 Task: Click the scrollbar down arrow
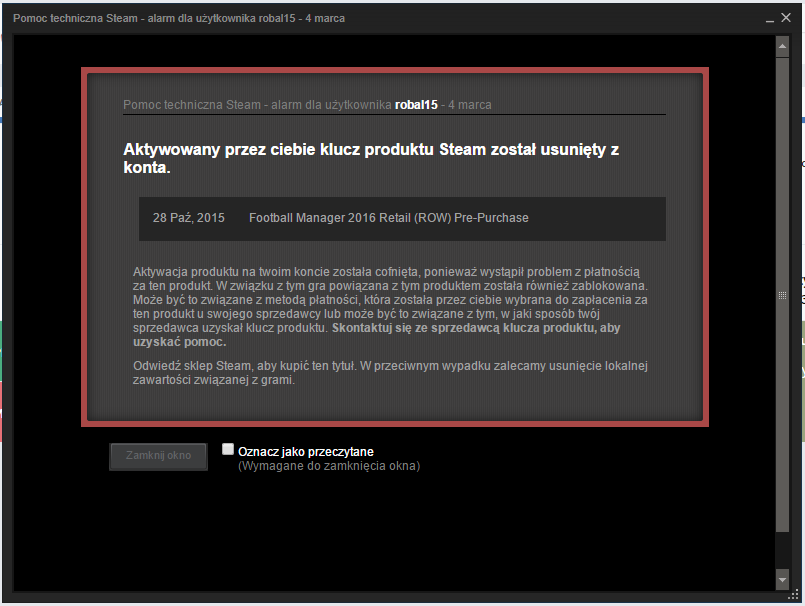[782, 579]
